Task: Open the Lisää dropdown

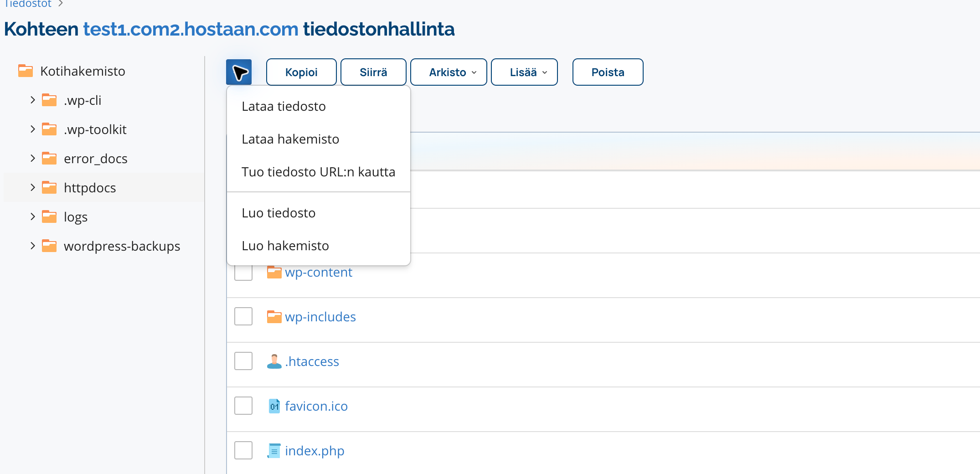Action: pos(524,72)
